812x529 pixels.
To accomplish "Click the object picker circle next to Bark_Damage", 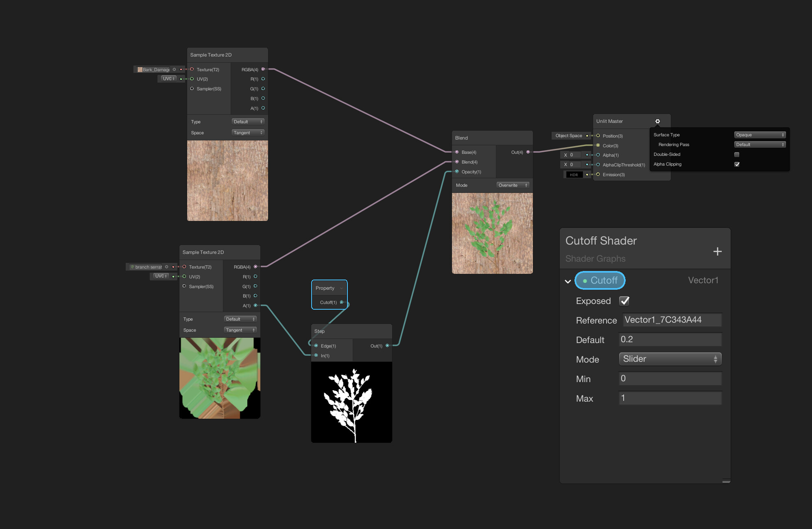I will pos(174,69).
